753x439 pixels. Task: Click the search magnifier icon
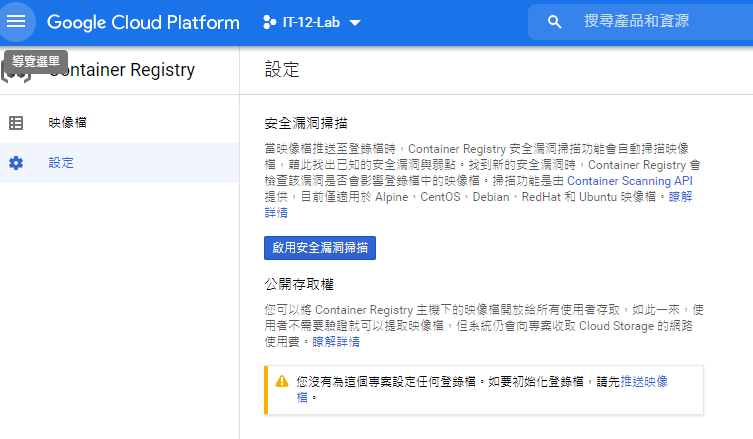(555, 22)
